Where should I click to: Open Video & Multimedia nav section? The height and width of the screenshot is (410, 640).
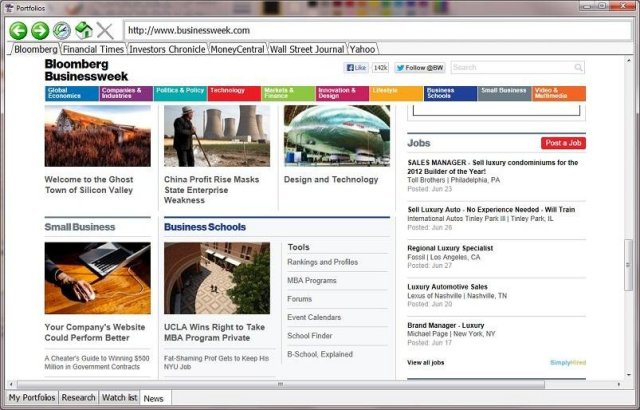(x=559, y=93)
